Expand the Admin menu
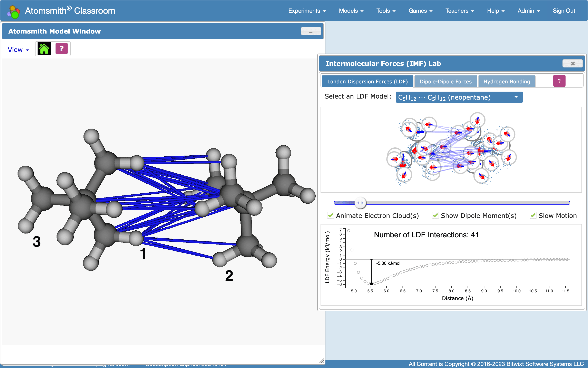Screen dimensions: 588x368 (x=528, y=11)
